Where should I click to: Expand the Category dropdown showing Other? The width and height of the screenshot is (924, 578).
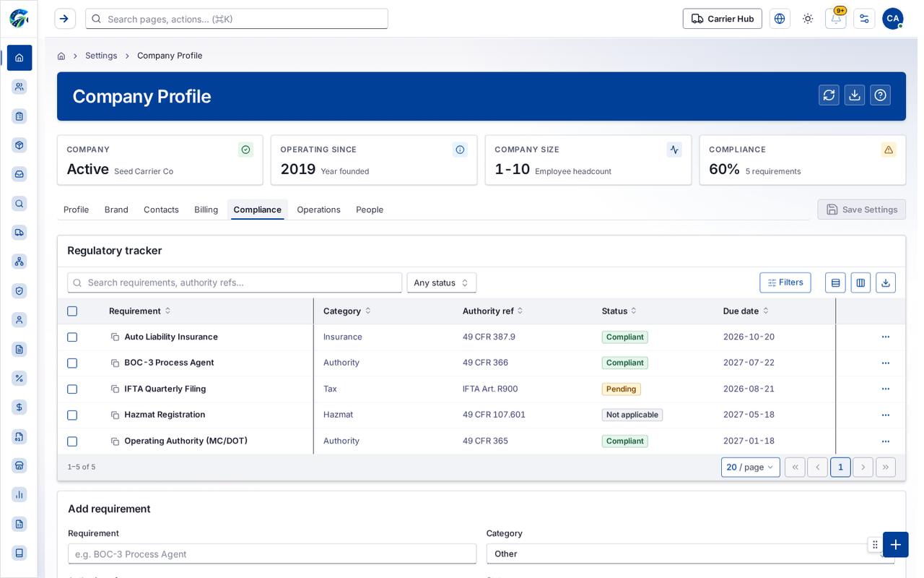691,554
